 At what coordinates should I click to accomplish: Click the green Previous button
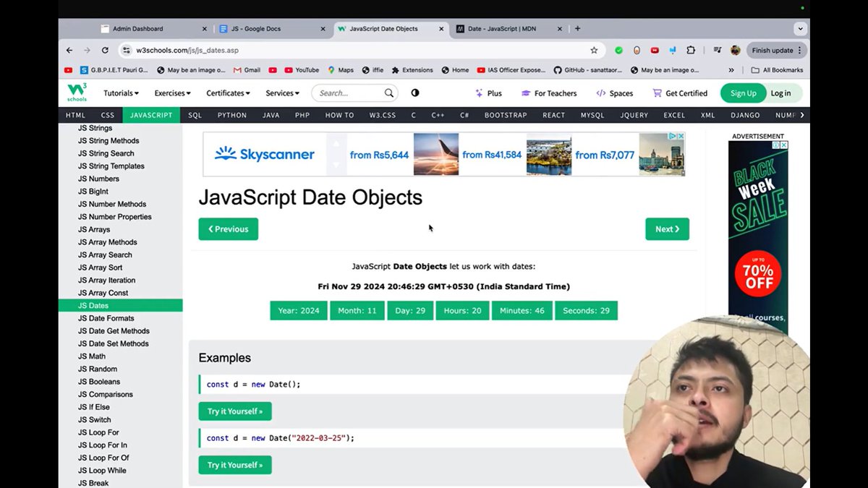[x=229, y=229]
